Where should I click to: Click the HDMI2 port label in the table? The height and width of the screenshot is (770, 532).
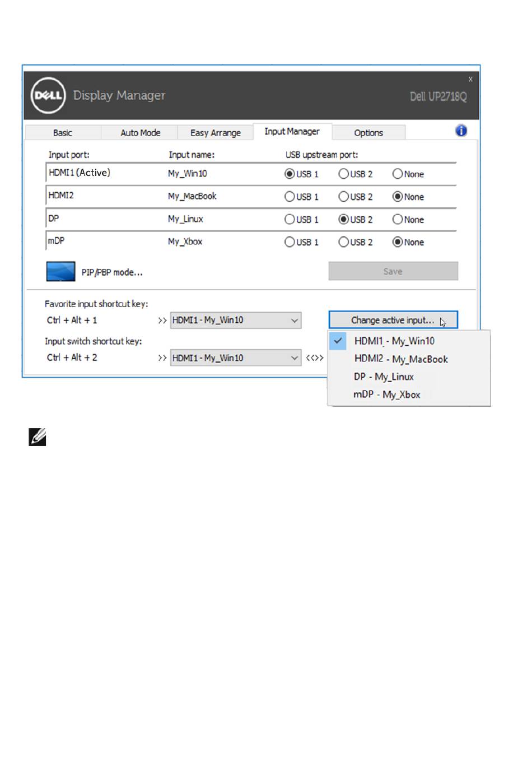pos(61,196)
